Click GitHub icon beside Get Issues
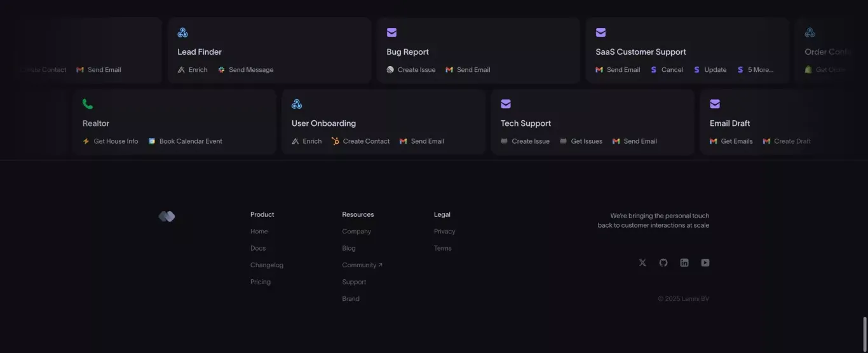The image size is (868, 353). [563, 141]
